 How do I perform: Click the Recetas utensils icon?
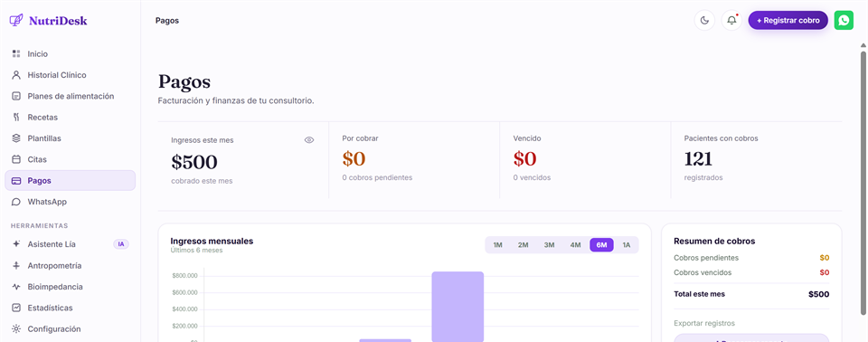pos(16,117)
